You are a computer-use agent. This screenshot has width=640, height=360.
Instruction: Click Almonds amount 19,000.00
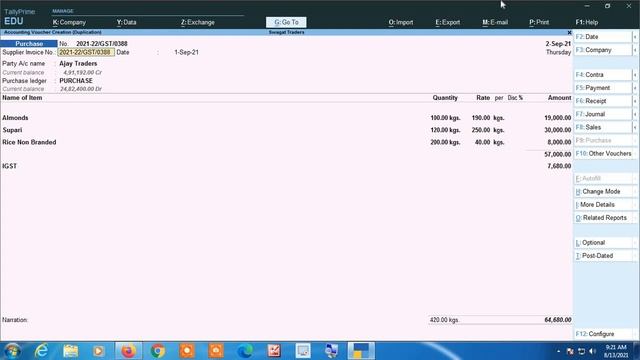click(558, 118)
